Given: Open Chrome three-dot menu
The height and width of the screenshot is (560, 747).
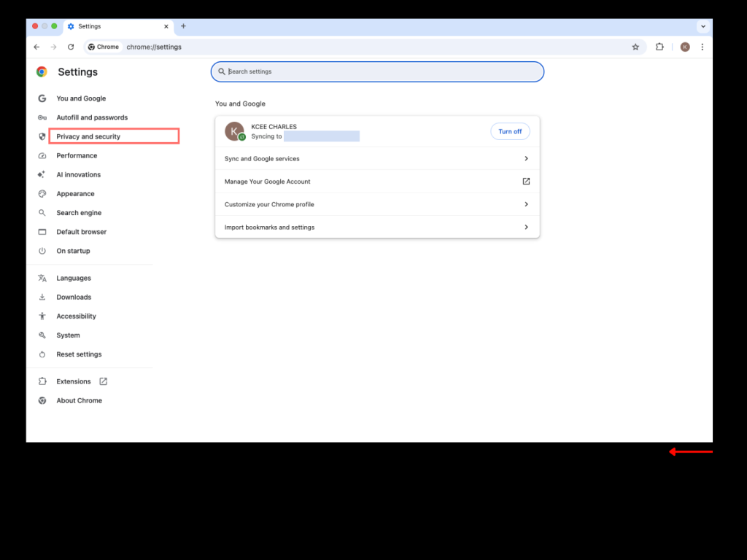Looking at the screenshot, I should click(x=702, y=47).
